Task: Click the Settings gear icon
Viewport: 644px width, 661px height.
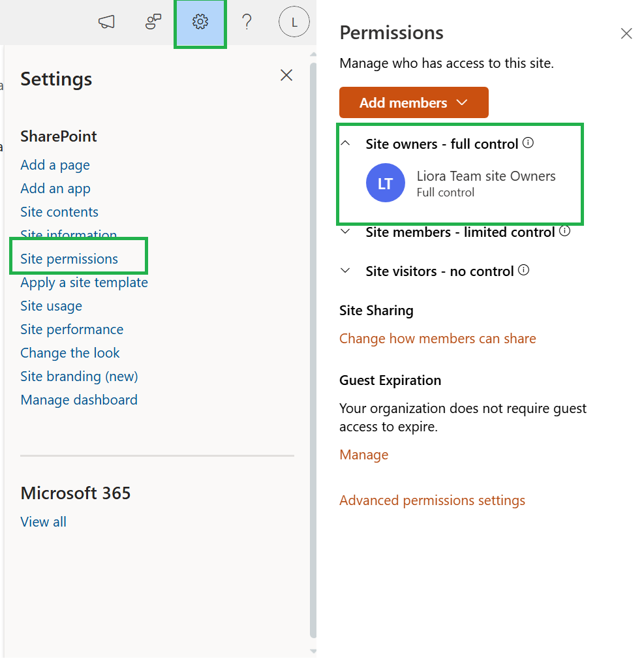Action: click(x=200, y=22)
